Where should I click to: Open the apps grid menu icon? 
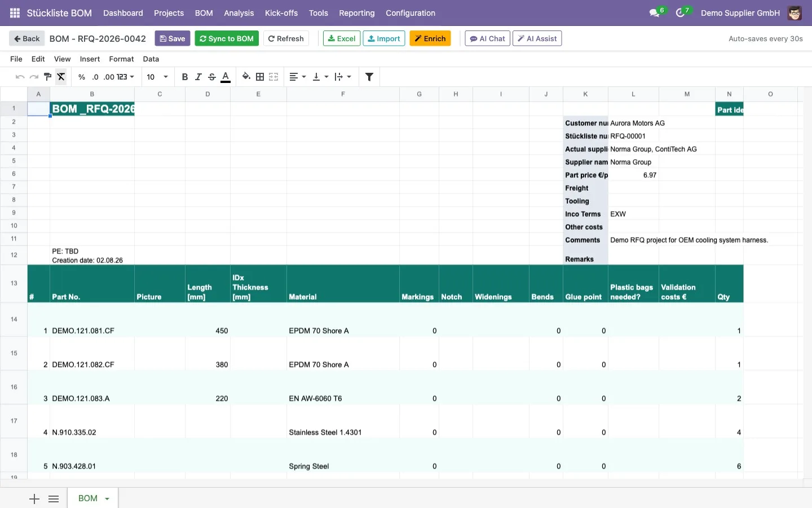coord(15,13)
